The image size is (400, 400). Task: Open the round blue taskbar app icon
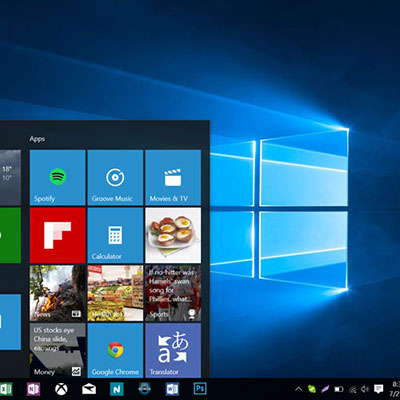(144, 389)
